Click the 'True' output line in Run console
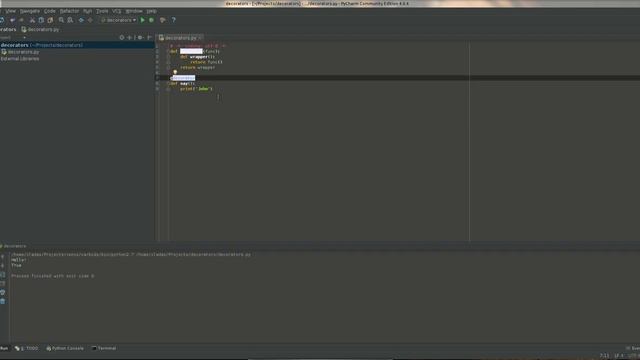Viewport: 640px width, 360px height. 16,265
